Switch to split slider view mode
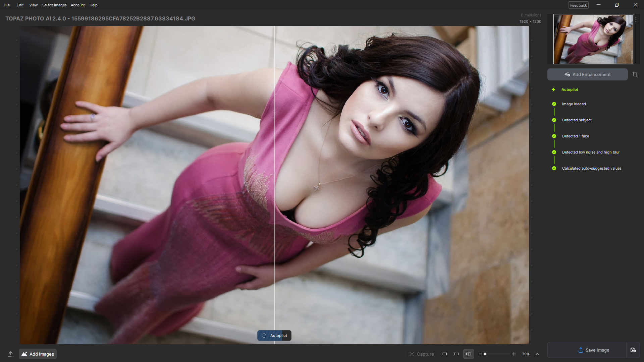Viewport: 644px width, 362px height. pos(469,354)
